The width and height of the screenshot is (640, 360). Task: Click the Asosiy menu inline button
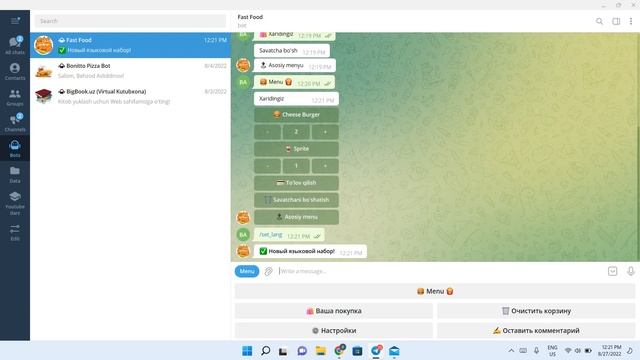coord(296,217)
